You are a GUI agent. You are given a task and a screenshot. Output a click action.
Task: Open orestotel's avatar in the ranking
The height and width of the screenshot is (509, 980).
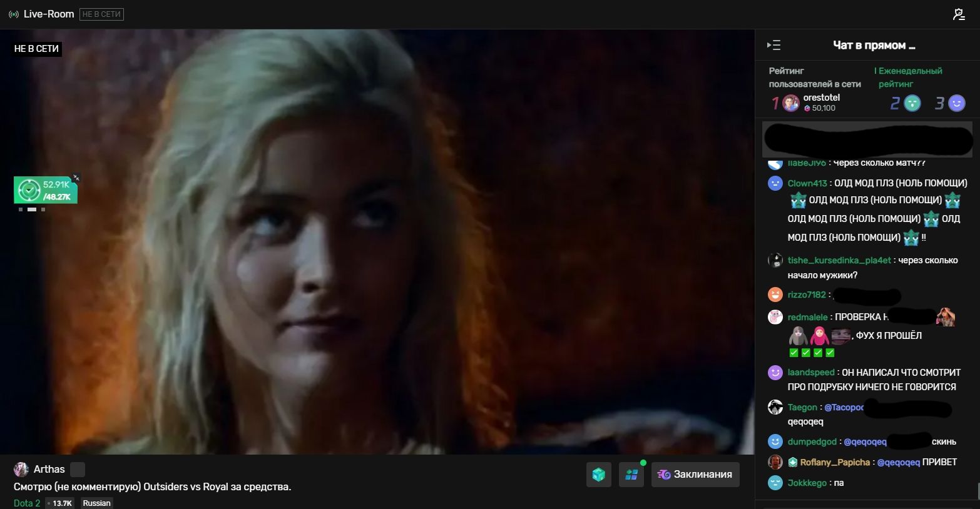[791, 103]
